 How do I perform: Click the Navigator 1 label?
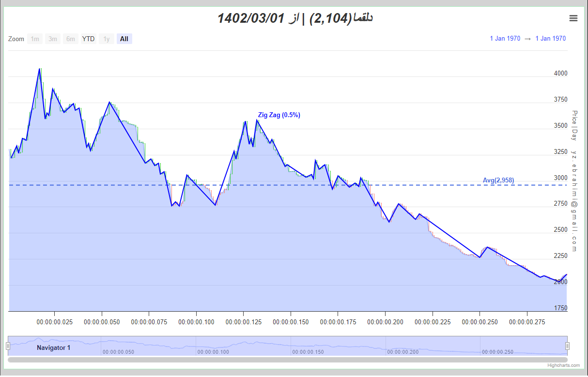coord(53,347)
